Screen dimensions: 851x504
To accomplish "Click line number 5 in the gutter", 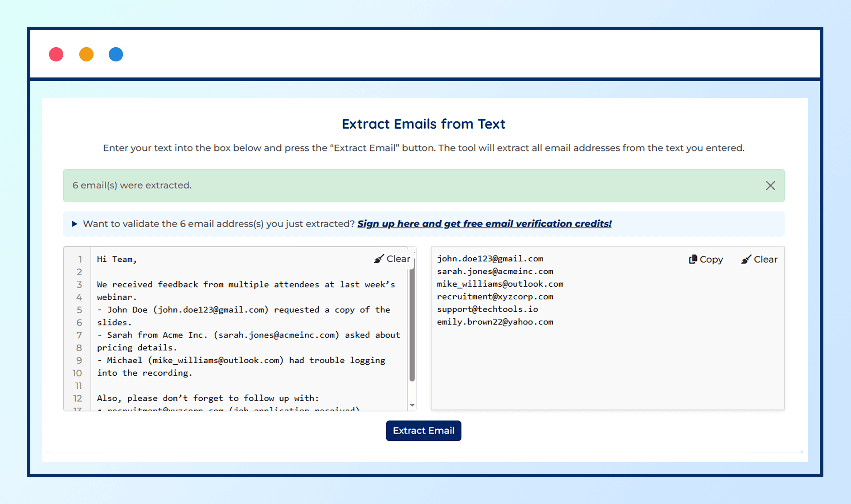I will (79, 309).
